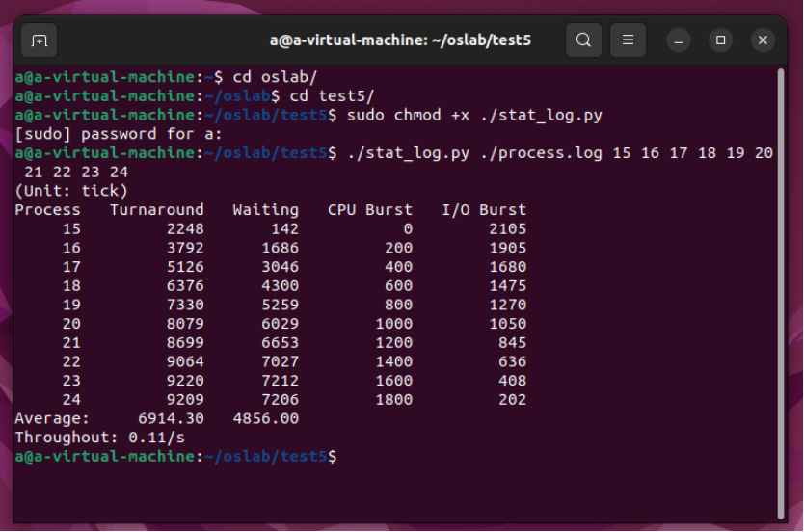The image size is (804, 532).
Task: Click process number 16 in table
Action: coord(71,248)
